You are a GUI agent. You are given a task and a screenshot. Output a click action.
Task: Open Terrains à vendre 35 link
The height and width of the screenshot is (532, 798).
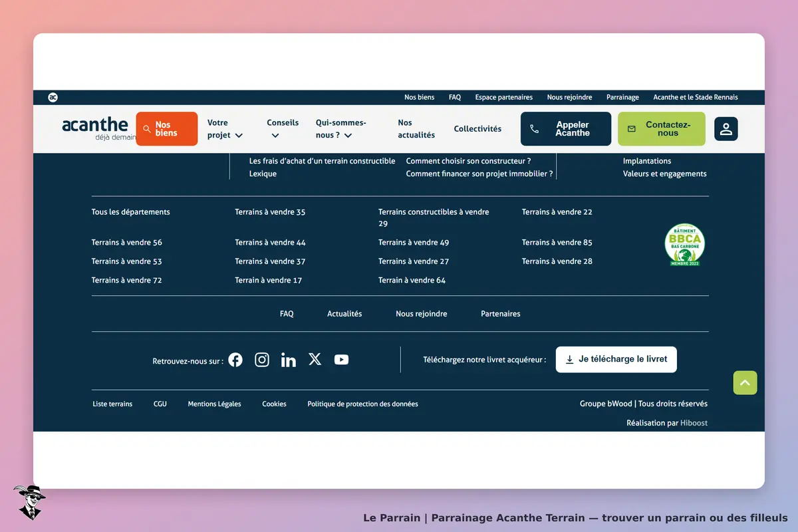(x=270, y=212)
